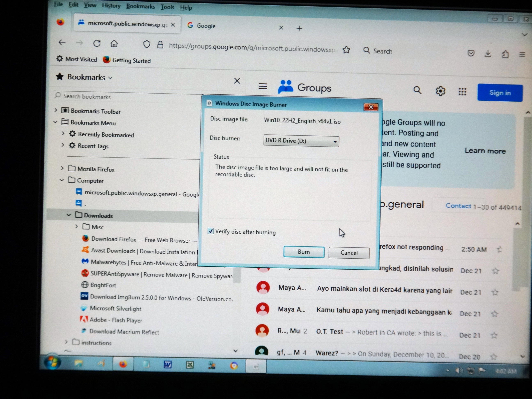
Task: Expand Recent Tags
Action: (x=63, y=145)
